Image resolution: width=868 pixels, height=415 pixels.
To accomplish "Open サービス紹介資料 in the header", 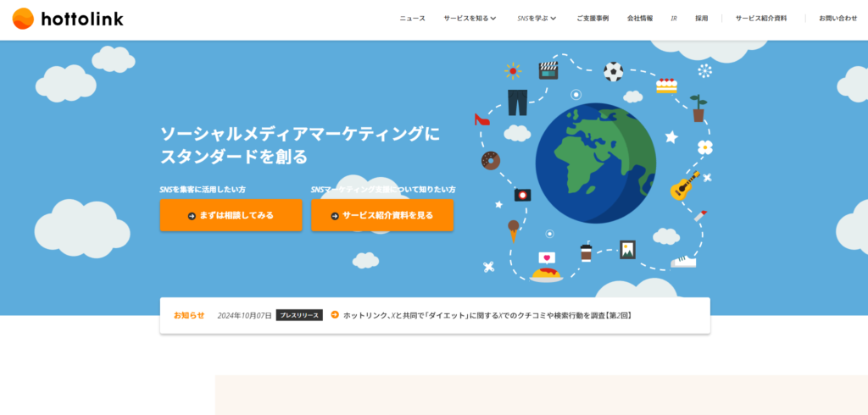I will click(761, 19).
